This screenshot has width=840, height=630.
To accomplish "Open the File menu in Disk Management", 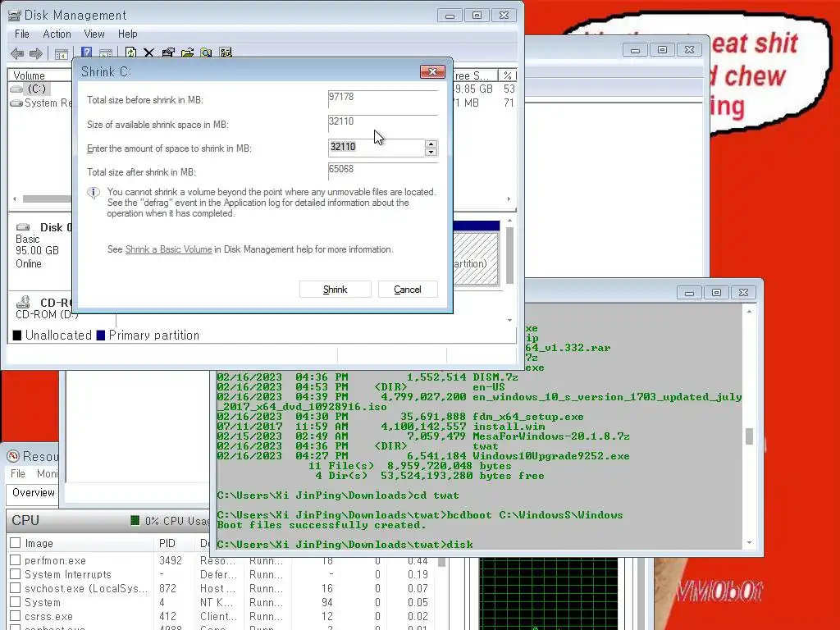I will pos(22,34).
